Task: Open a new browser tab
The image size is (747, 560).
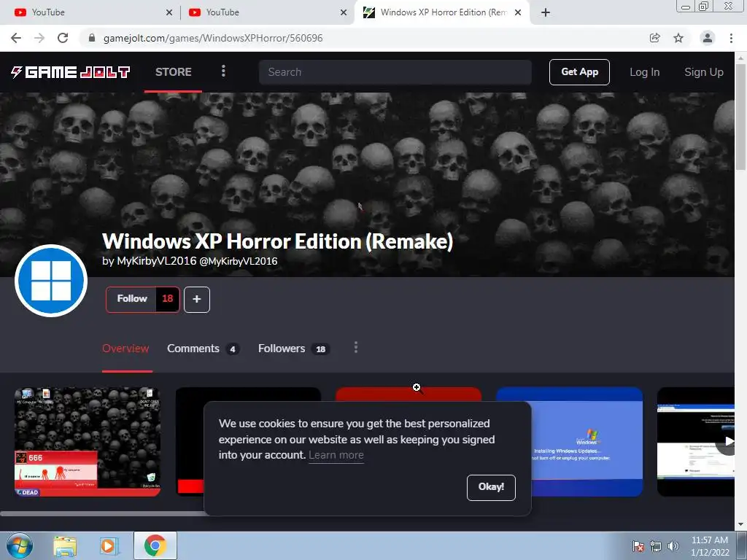Action: point(546,12)
